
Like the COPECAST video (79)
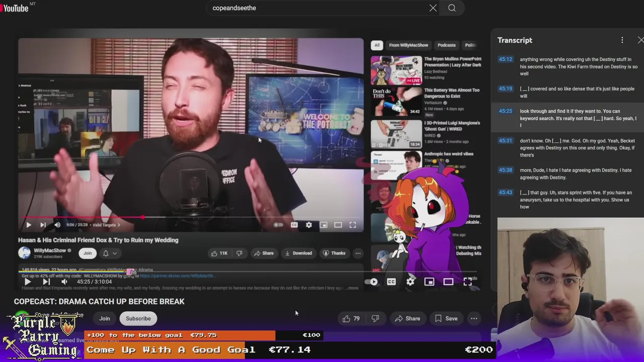click(351, 318)
